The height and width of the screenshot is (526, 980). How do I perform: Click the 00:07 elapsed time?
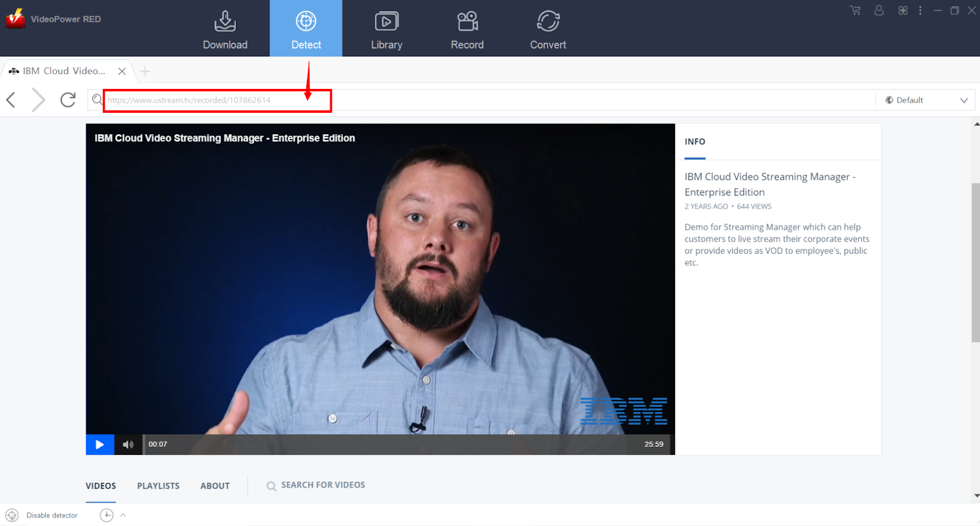157,444
